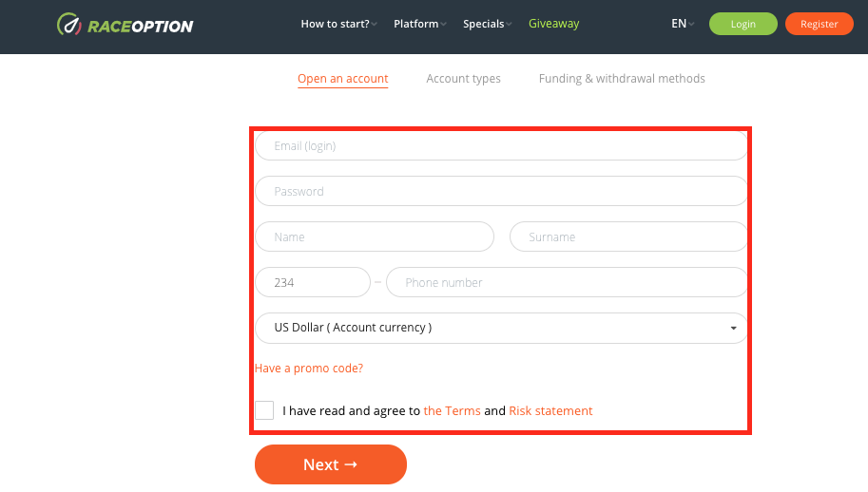Image resolution: width=868 pixels, height=492 pixels.
Task: Click the orange Register button
Action: 819,24
